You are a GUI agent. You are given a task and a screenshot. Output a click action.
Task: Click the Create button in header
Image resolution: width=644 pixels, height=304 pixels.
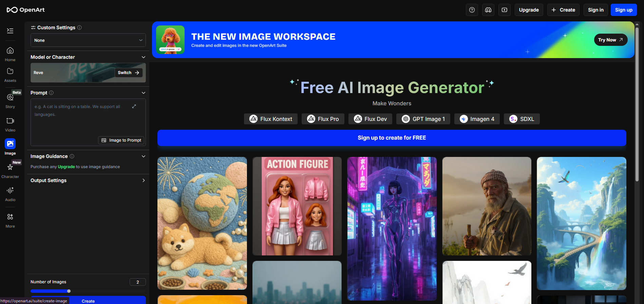[x=563, y=10]
